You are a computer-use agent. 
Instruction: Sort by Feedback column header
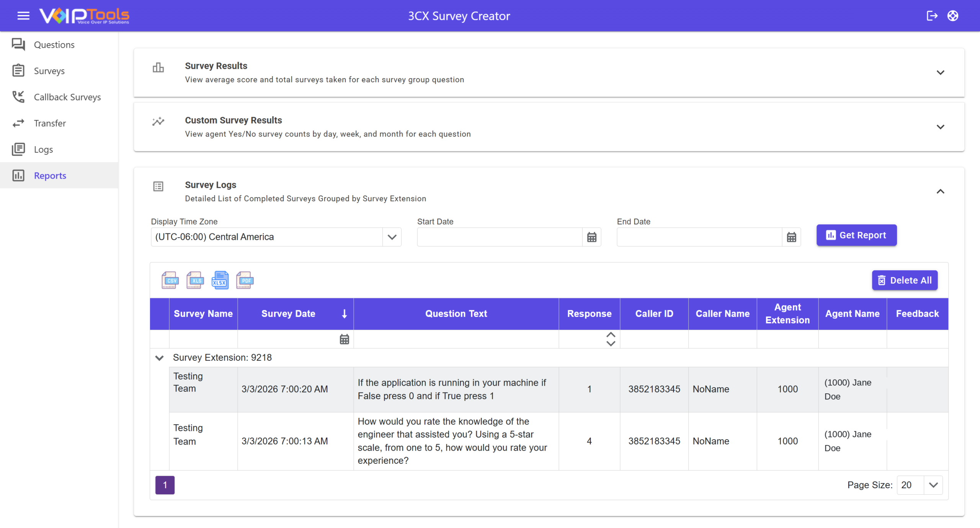pyautogui.click(x=917, y=314)
